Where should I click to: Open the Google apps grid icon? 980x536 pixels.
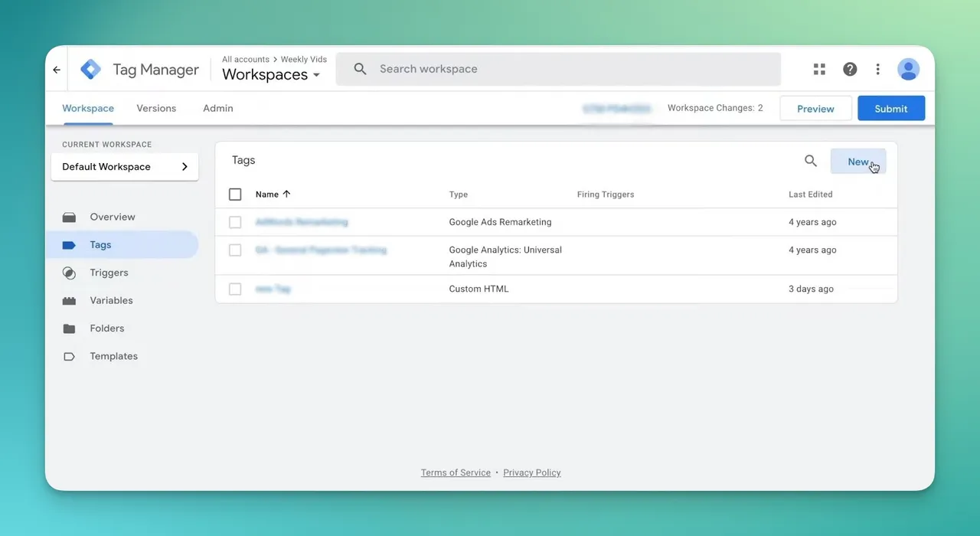point(819,69)
